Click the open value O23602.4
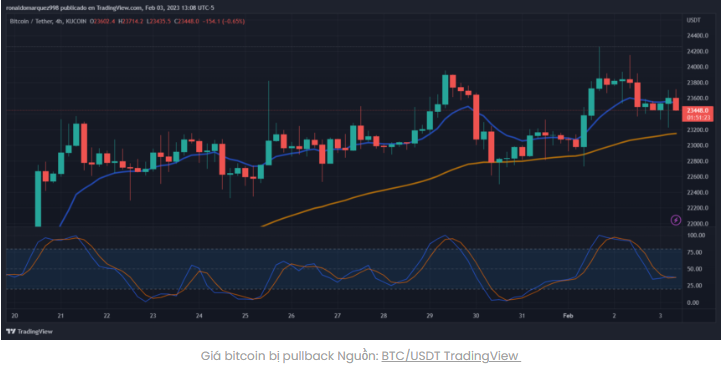Screen dimensions: 722x371 (x=103, y=21)
